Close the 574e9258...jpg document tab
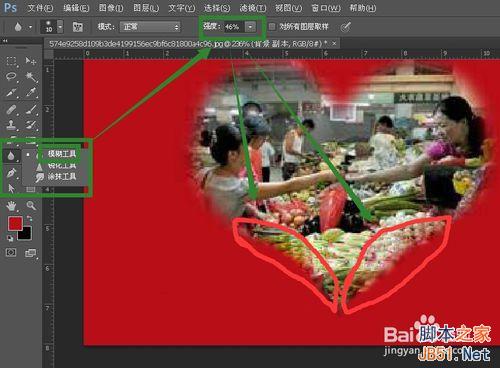The height and width of the screenshot is (368, 500). (x=334, y=43)
